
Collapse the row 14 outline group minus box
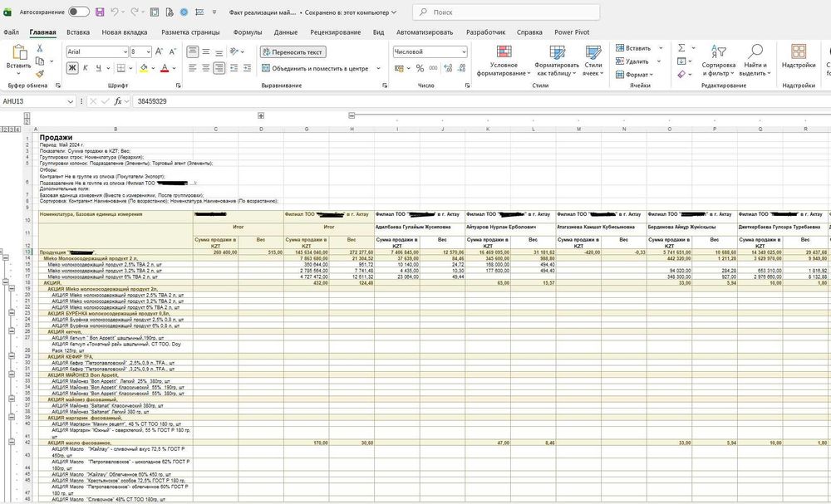pos(6,258)
